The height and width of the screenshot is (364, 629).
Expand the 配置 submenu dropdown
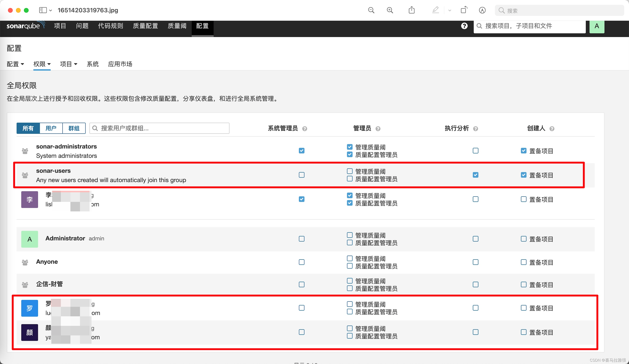pos(16,64)
